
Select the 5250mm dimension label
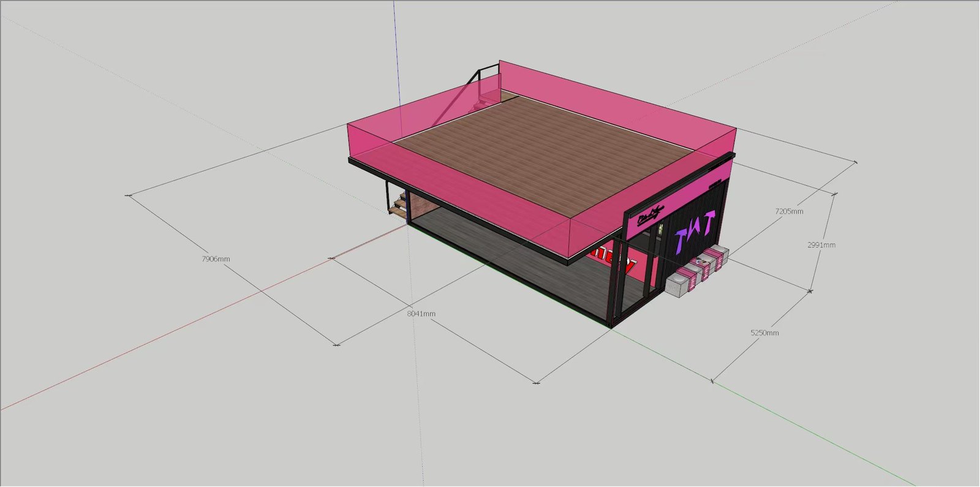[764, 333]
